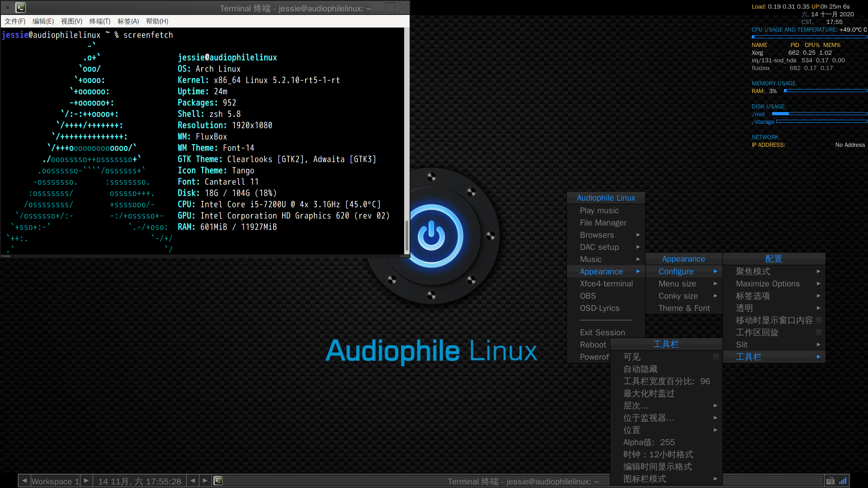Click the small sticky button in the titlebar corner

click(7, 8)
